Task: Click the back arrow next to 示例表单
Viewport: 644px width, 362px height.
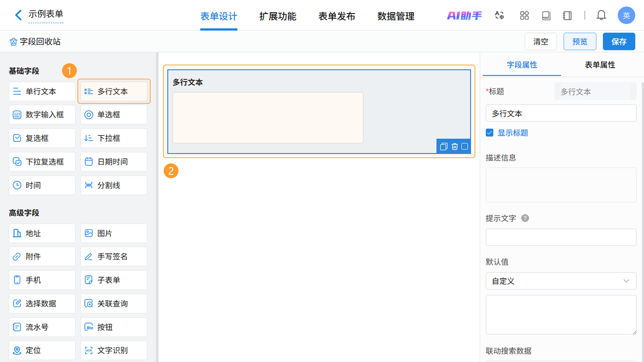Action: point(18,15)
